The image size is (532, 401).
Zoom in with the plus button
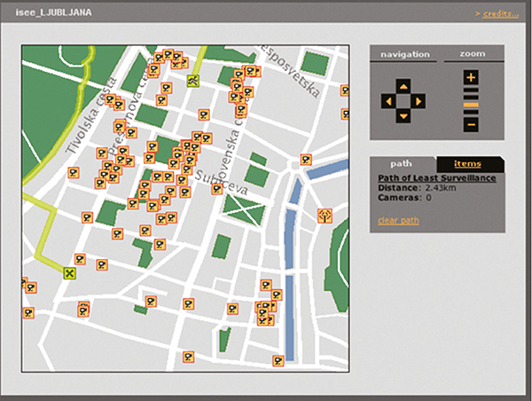pos(471,78)
